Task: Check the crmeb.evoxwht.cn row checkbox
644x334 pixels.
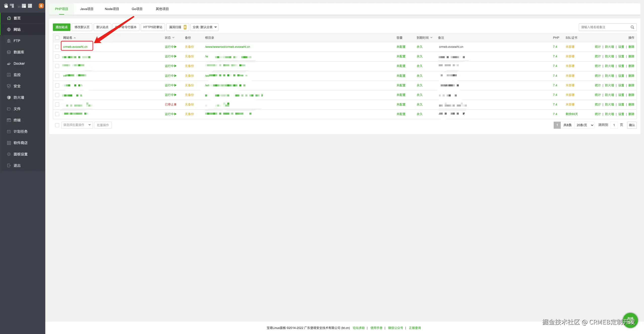Action: [x=57, y=47]
